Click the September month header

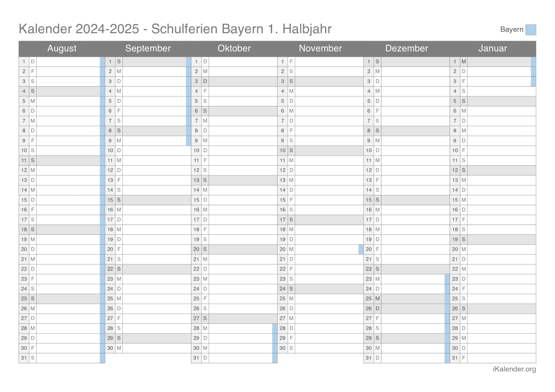148,48
